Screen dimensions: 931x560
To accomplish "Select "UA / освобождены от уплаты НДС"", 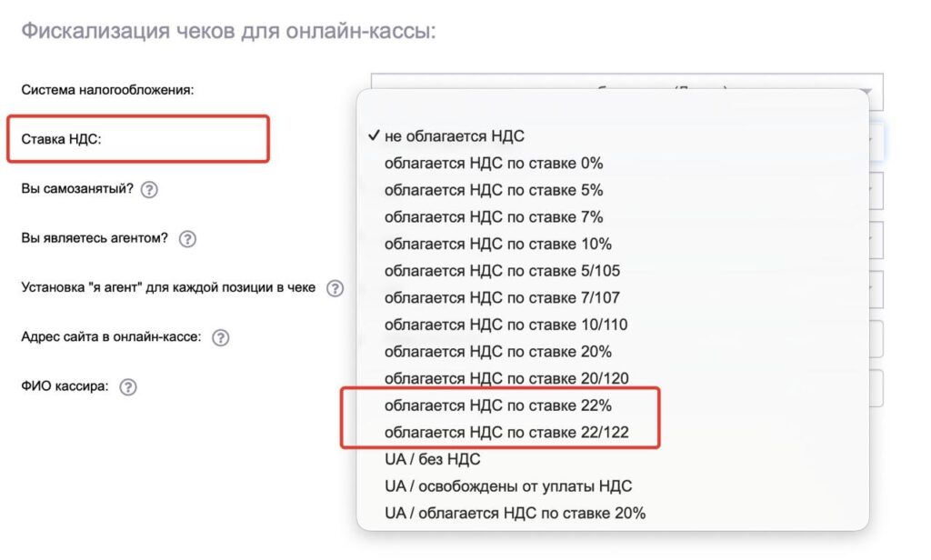I will [x=507, y=486].
